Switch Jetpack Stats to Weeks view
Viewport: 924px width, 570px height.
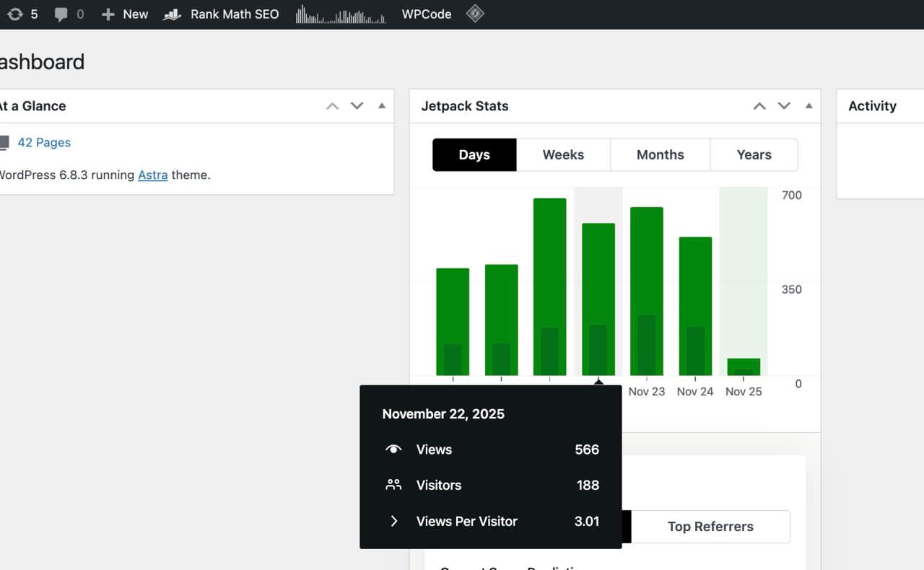pos(563,155)
